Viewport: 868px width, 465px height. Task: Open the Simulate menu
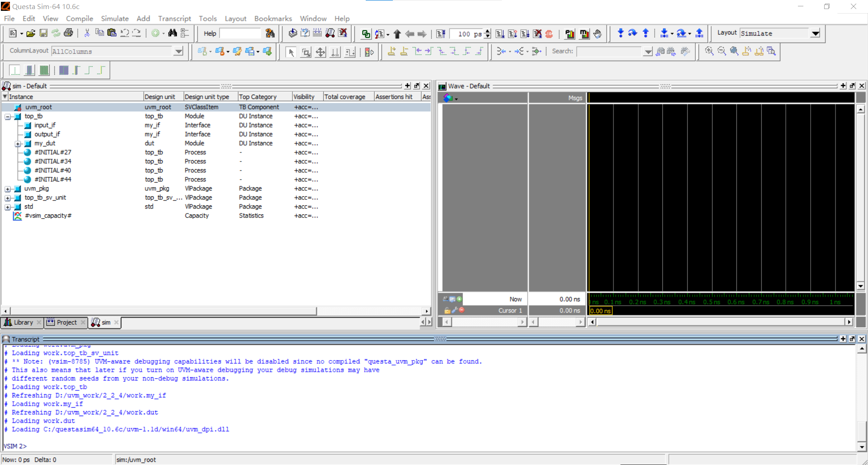(x=114, y=19)
